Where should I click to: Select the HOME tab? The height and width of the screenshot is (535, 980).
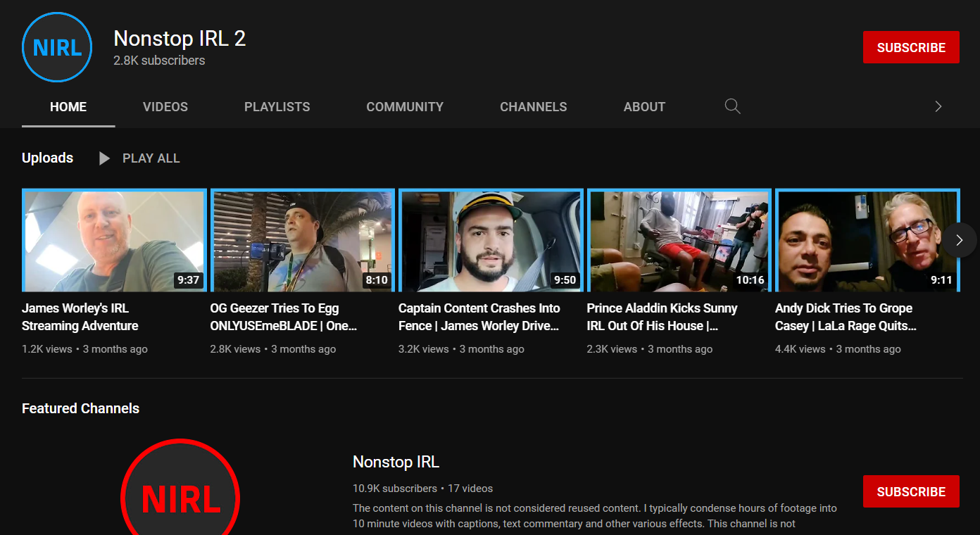click(x=68, y=107)
